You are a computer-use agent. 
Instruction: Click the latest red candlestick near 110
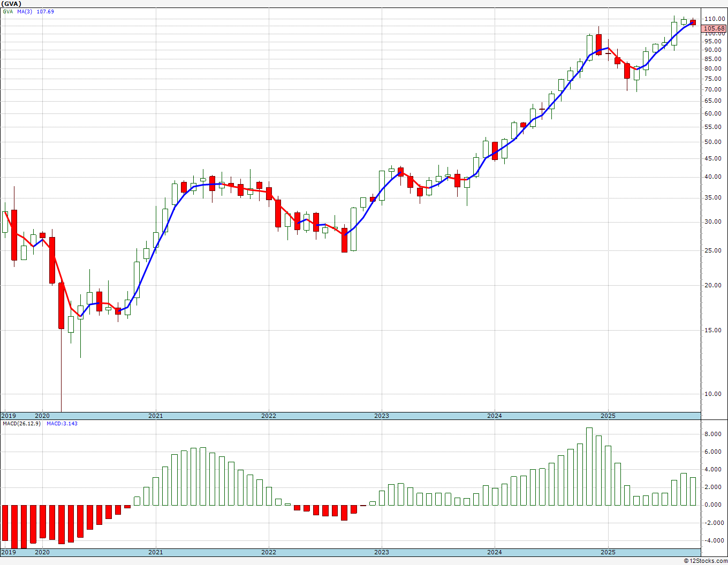pos(693,22)
